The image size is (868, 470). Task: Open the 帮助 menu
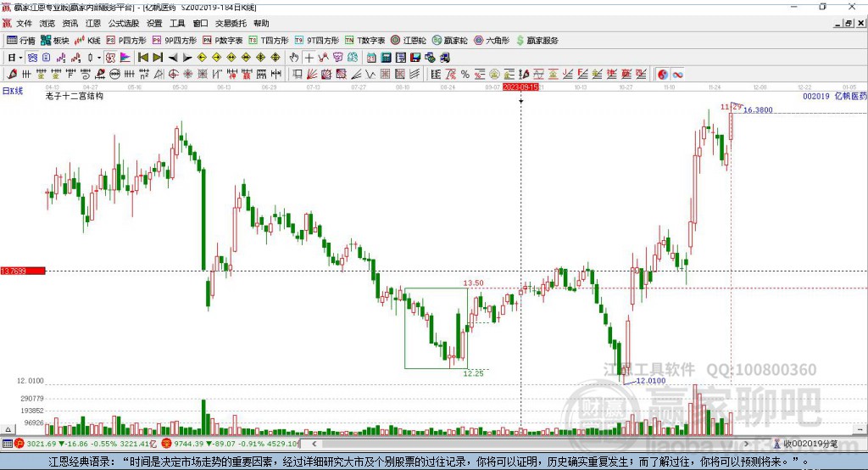tap(261, 23)
